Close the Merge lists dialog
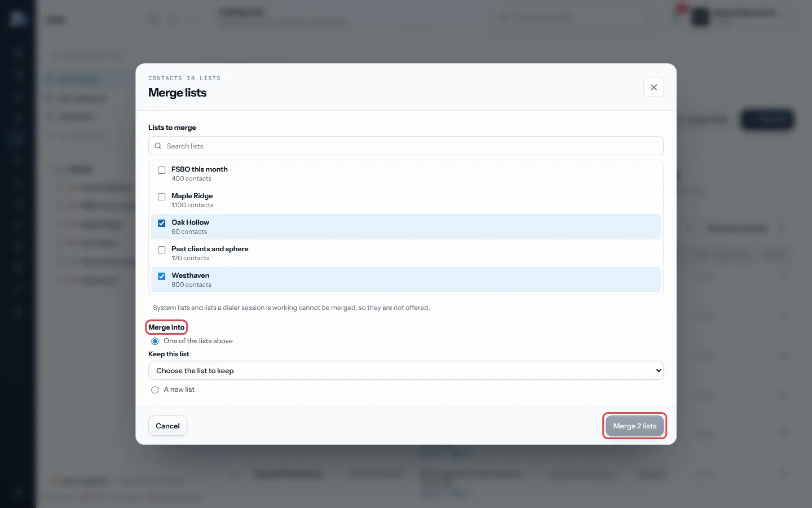The width and height of the screenshot is (812, 508). [x=654, y=87]
